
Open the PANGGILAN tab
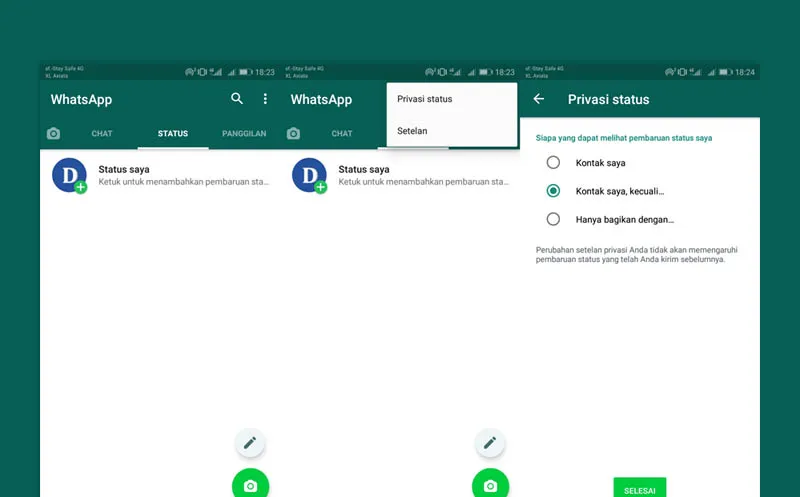point(244,133)
